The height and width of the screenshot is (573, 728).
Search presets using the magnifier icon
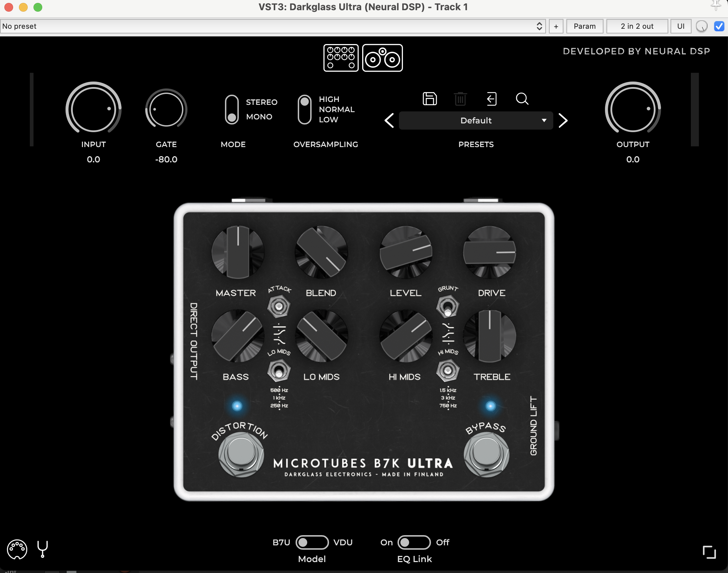(522, 99)
